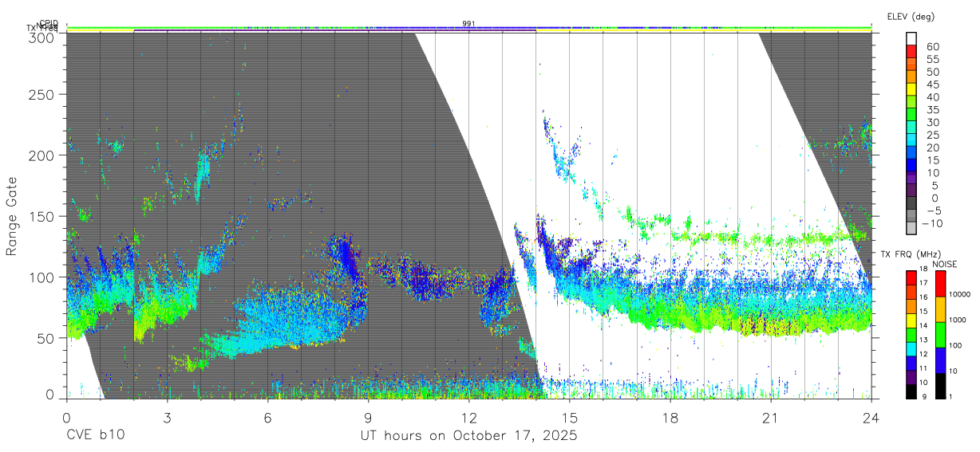The height and width of the screenshot is (452, 980).
Task: Select the light gray elevation swatch by -10
Action: click(x=911, y=229)
